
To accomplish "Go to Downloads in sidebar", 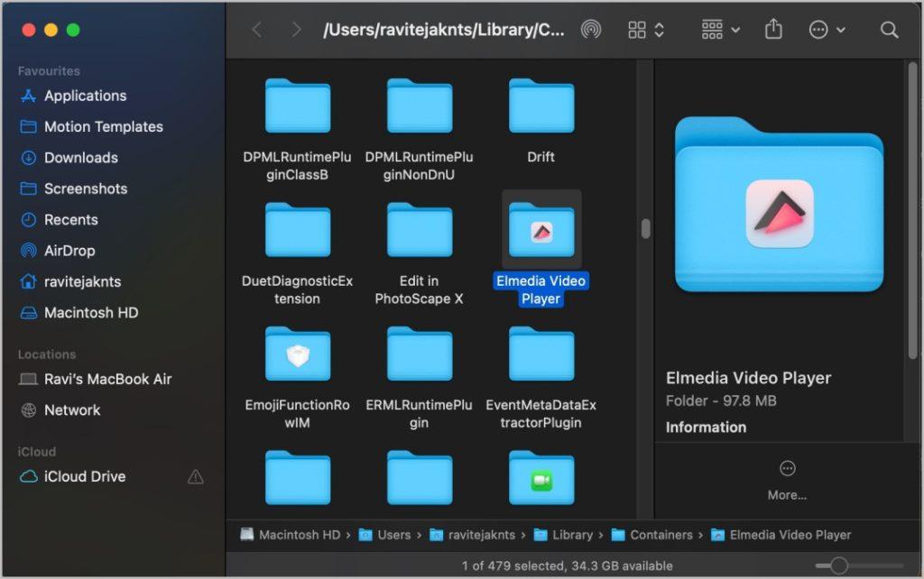I will click(x=69, y=158).
